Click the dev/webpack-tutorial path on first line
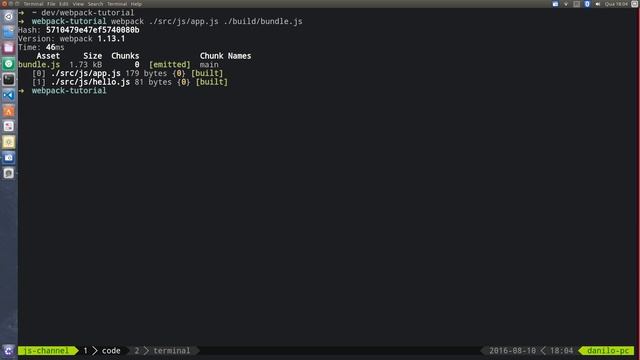The image size is (640, 360). [87, 13]
